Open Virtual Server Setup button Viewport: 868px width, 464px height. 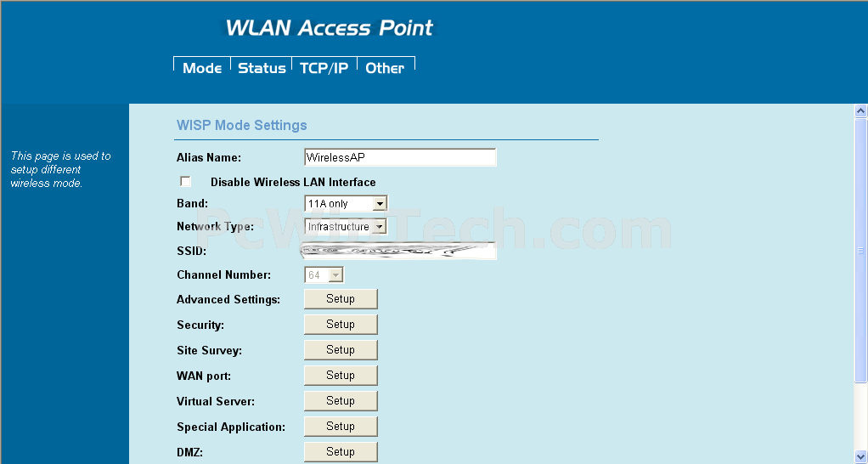click(x=341, y=401)
